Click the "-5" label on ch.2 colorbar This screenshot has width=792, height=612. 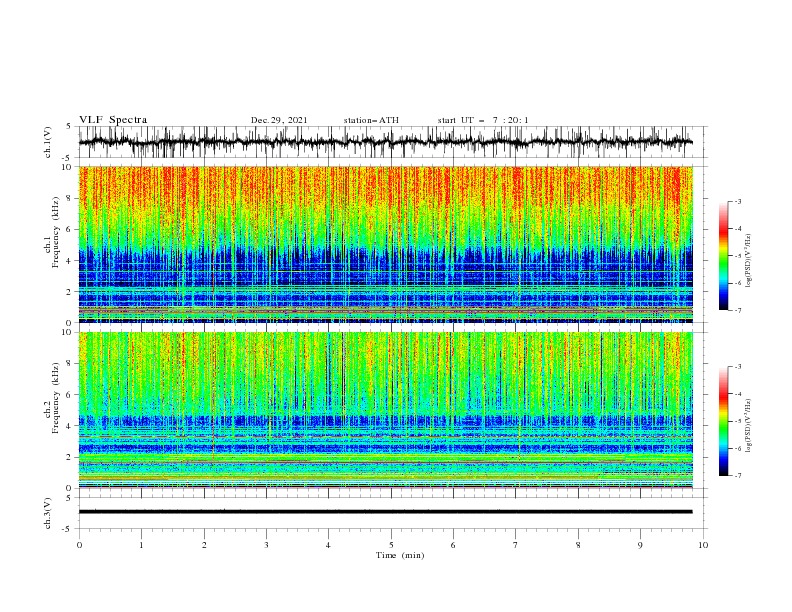tap(738, 421)
